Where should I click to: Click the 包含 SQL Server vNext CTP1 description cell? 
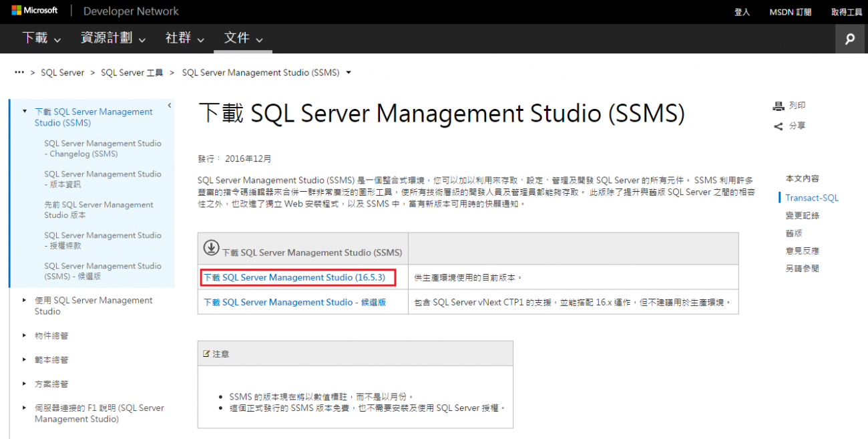pos(573,302)
